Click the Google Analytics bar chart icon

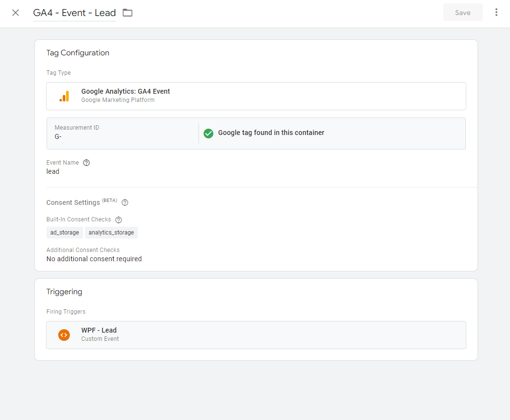[64, 96]
